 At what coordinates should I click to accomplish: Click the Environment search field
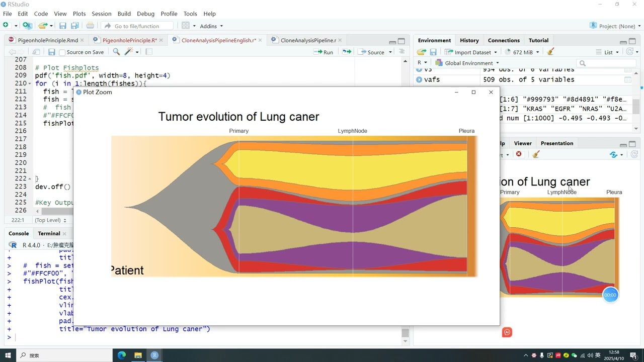click(607, 63)
